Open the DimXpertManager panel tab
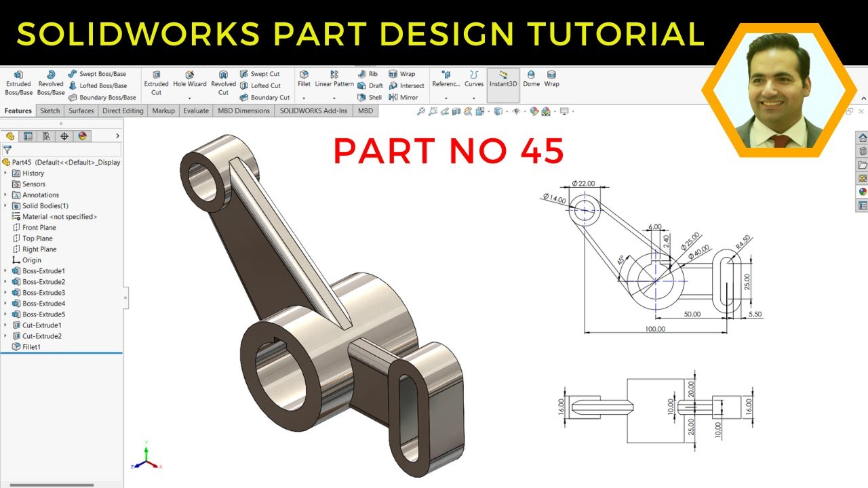This screenshot has height=488, width=868. [x=64, y=136]
